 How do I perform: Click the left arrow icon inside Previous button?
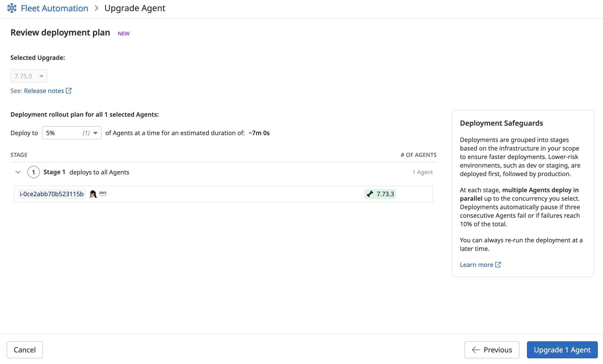click(475, 350)
